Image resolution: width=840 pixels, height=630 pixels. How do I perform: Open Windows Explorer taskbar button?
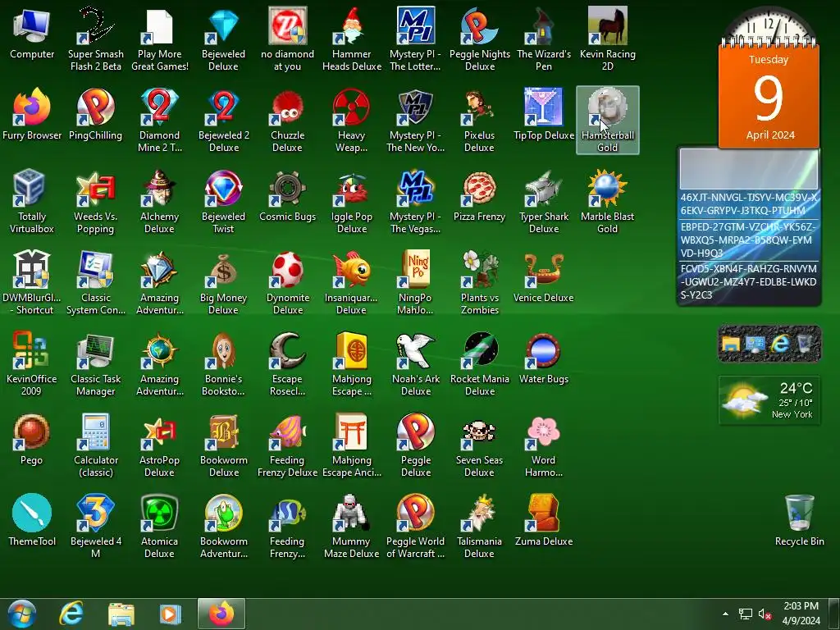[121, 614]
